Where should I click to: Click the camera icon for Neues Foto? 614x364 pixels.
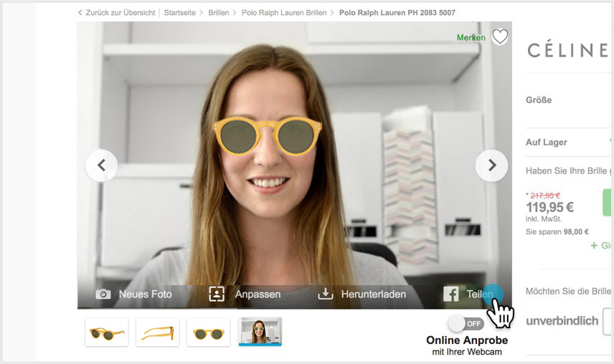click(x=103, y=294)
